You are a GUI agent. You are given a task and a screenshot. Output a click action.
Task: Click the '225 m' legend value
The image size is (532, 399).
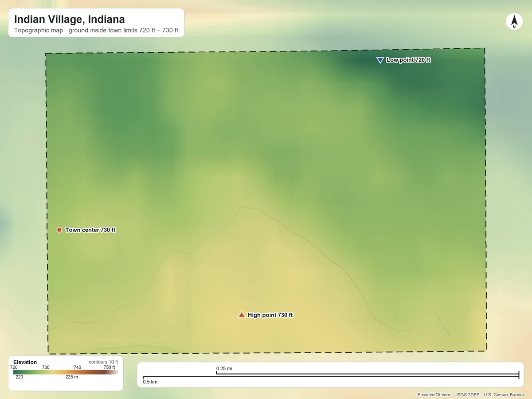(72, 377)
